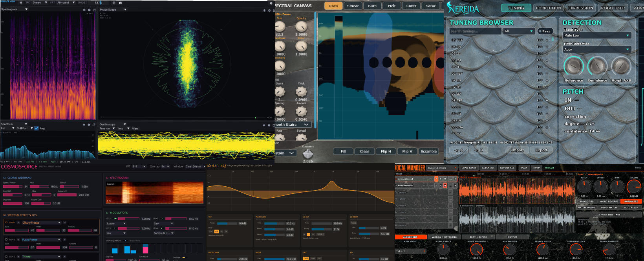Expand the Natural Align preset dropdown
This screenshot has height=261, width=644.
[x=442, y=168]
